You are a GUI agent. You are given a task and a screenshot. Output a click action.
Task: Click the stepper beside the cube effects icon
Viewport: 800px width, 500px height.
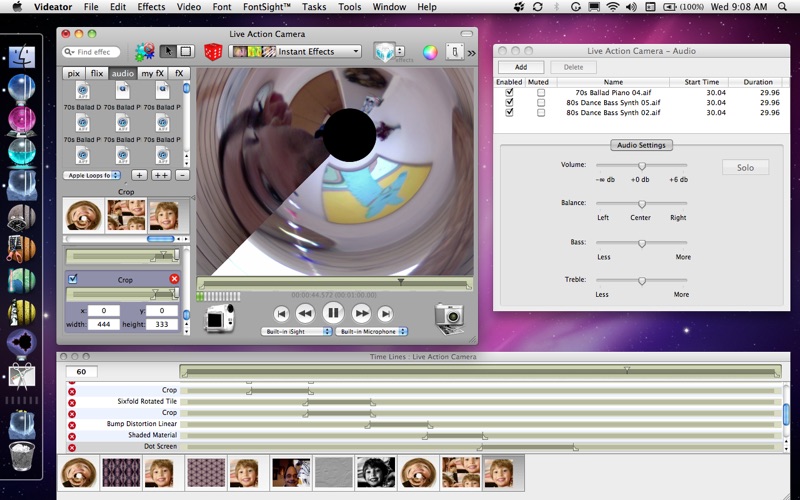click(x=399, y=52)
